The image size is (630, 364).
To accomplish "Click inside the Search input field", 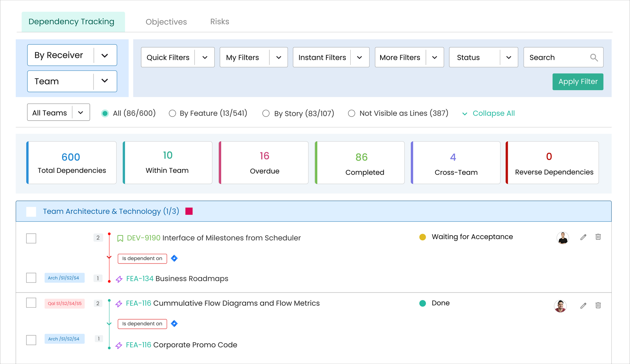I will (554, 57).
